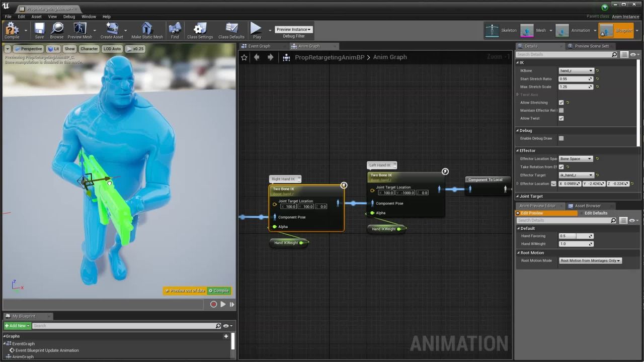Click the add graph plus icon
The image size is (644, 362).
point(226,336)
